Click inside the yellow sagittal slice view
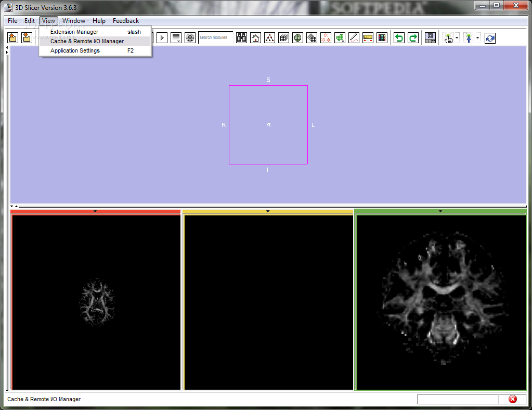 (268, 302)
